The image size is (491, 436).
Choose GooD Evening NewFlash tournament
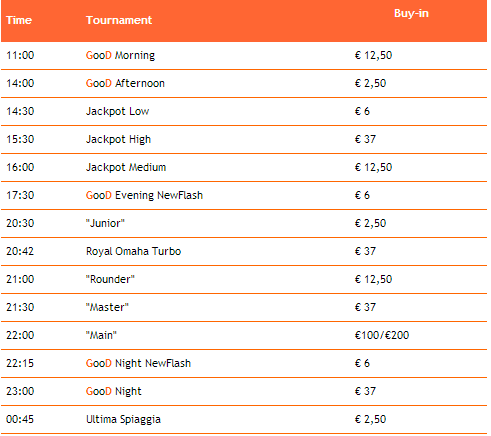pos(144,195)
